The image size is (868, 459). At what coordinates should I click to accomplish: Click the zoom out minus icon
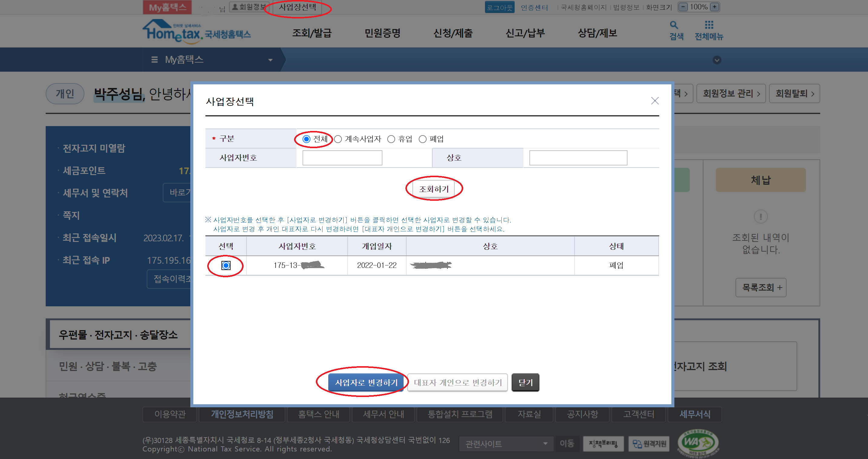coord(683,7)
